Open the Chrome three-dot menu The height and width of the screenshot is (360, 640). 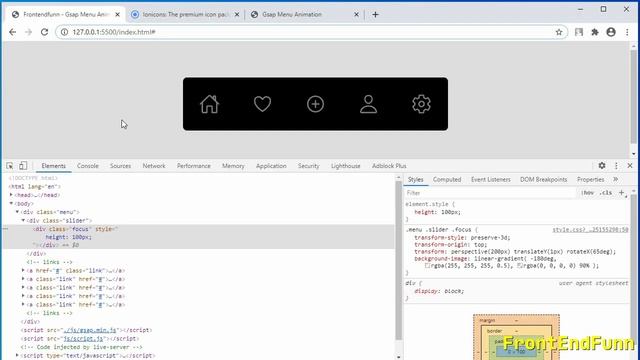click(x=627, y=32)
